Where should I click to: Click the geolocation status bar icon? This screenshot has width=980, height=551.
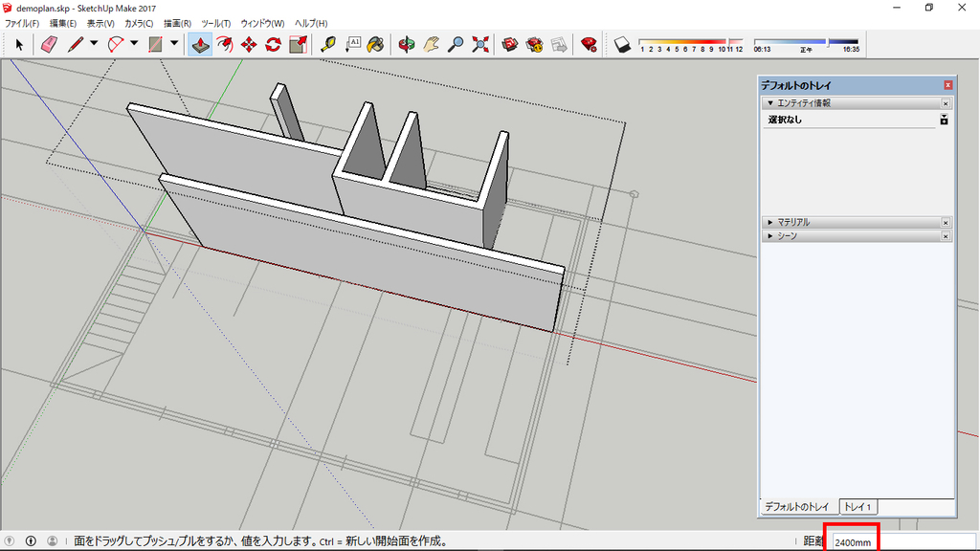pos(10,541)
